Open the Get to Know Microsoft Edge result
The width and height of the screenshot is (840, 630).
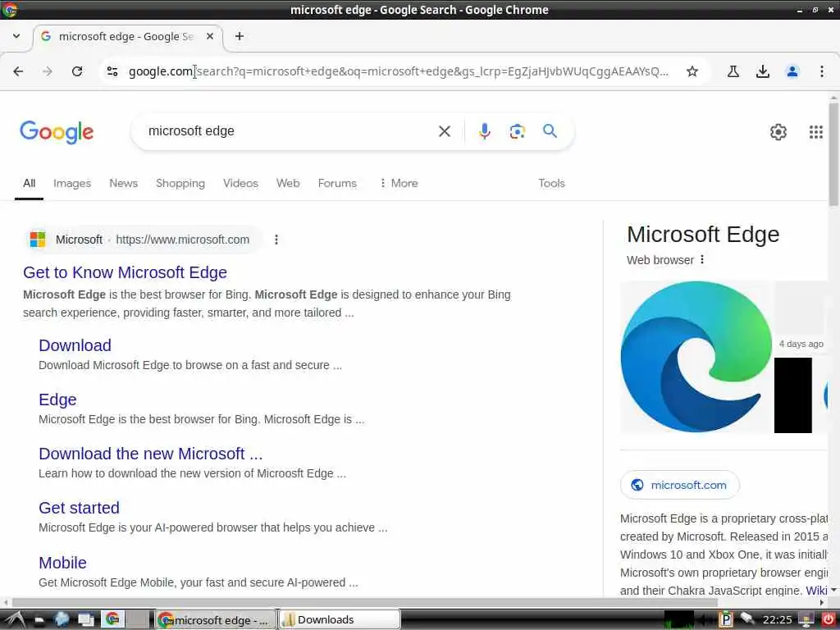point(125,272)
